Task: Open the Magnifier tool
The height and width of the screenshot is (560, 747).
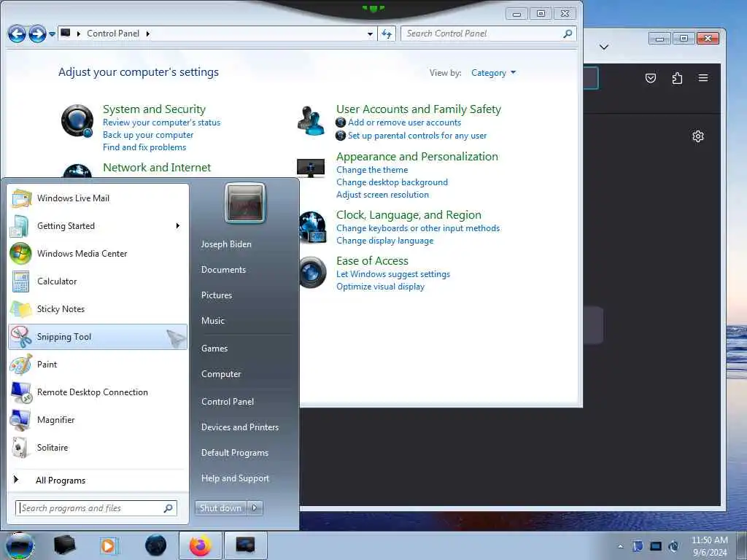Action: tap(98, 419)
